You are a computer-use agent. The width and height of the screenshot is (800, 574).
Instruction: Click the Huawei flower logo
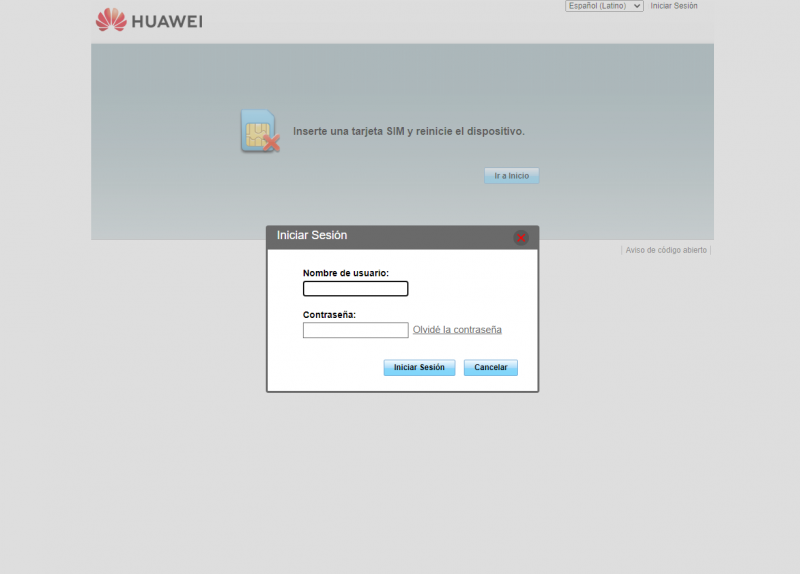pyautogui.click(x=111, y=19)
